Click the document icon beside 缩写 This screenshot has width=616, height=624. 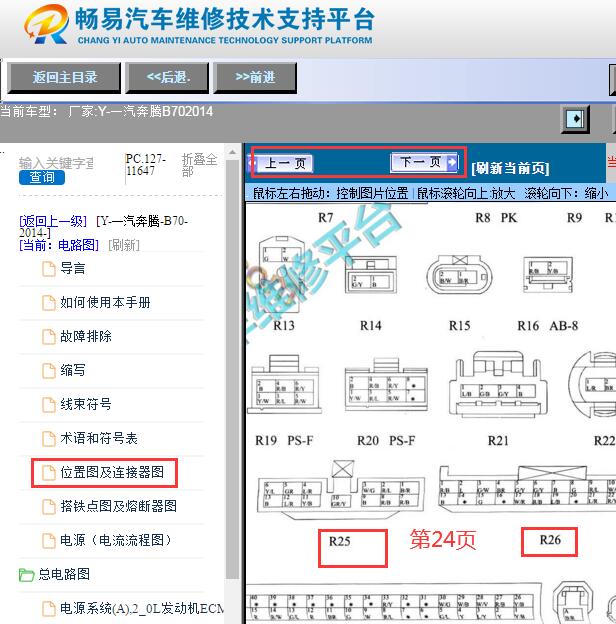coord(49,370)
